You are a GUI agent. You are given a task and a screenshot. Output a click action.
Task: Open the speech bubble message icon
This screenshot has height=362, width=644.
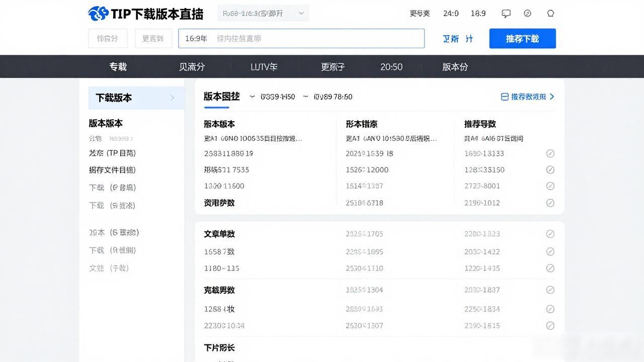coord(506,14)
